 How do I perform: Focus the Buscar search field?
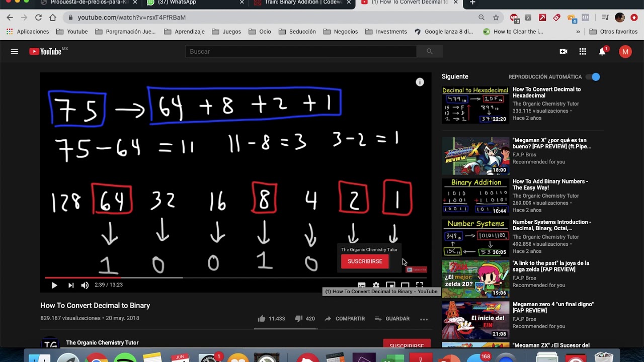coord(301,51)
